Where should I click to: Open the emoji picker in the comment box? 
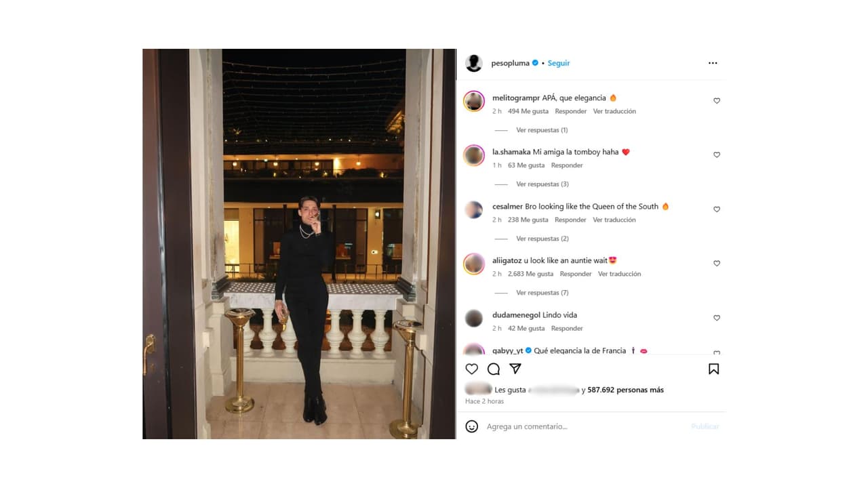[472, 426]
